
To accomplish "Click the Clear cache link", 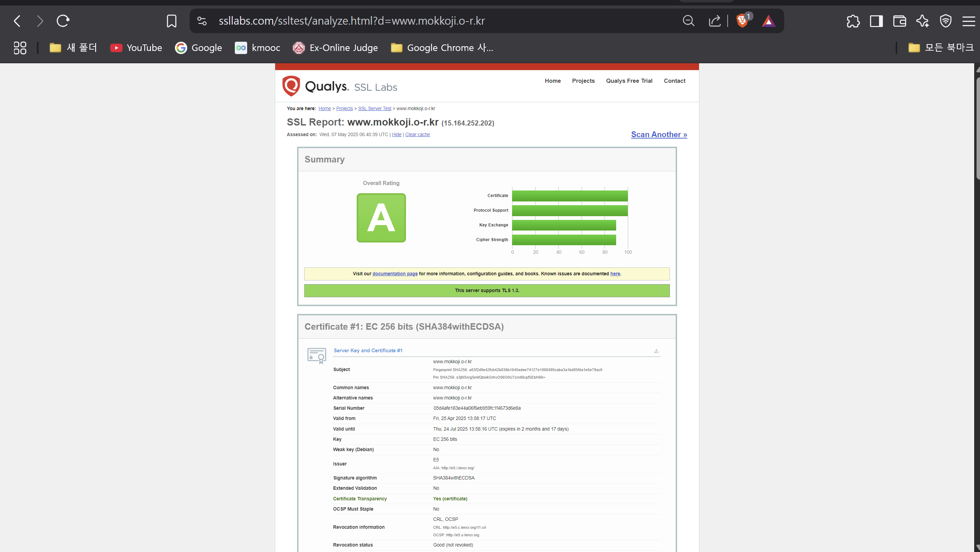I will [417, 134].
